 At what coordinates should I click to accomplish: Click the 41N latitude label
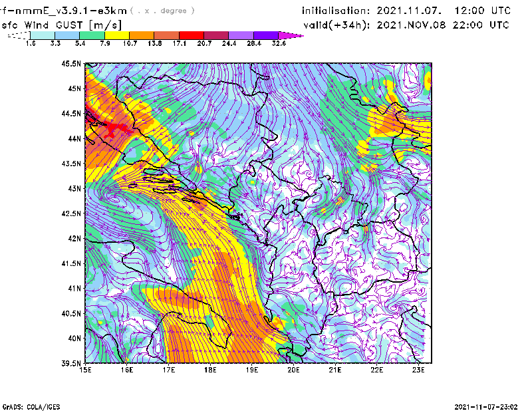point(74,289)
